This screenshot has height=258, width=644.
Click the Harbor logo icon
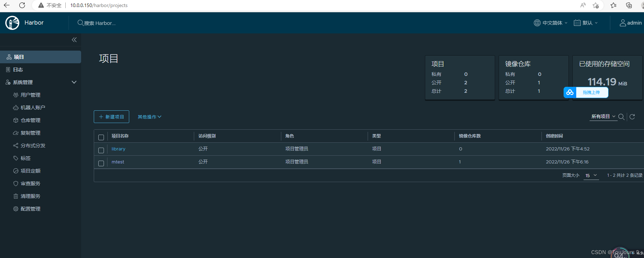12,23
